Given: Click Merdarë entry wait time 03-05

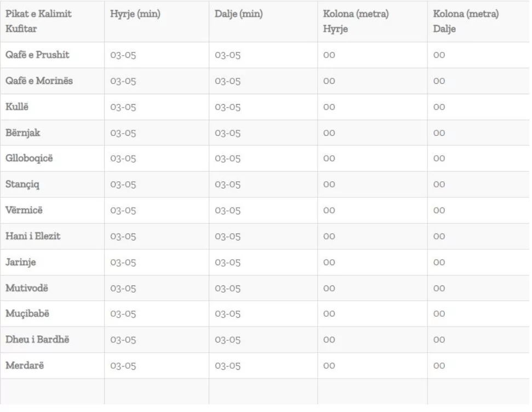Looking at the screenshot, I should [123, 366].
